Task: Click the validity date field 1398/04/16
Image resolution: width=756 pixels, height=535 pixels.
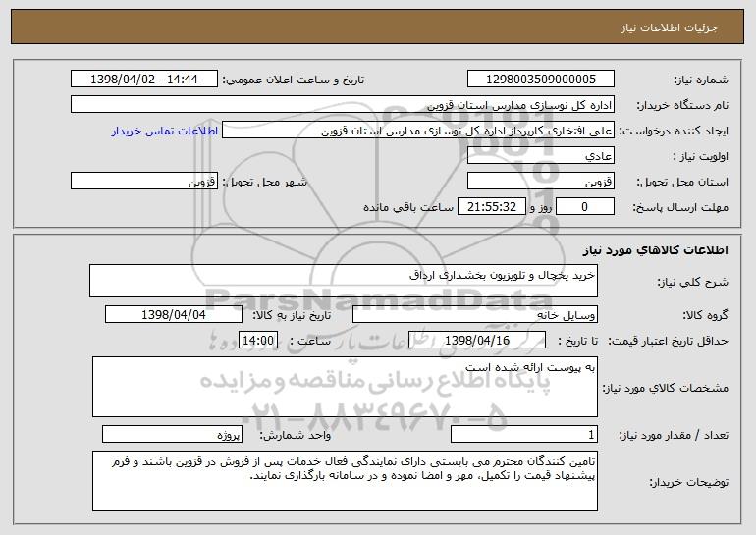Action: 477,340
